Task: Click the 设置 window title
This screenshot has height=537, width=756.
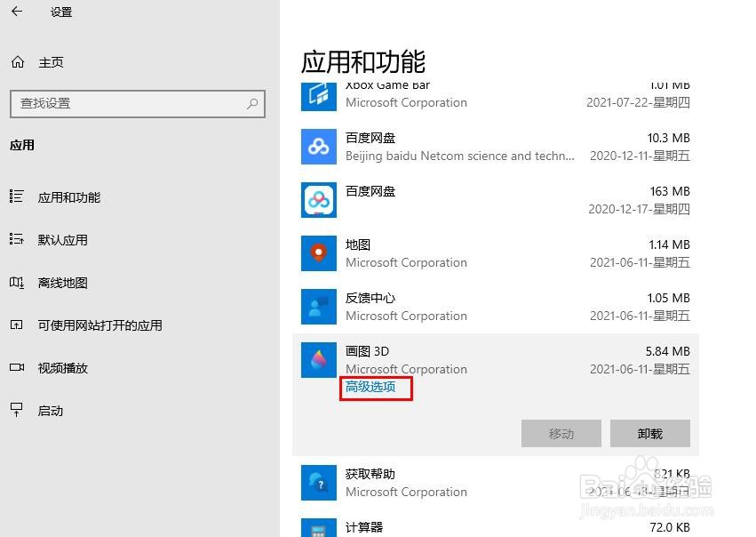Action: pos(61,12)
